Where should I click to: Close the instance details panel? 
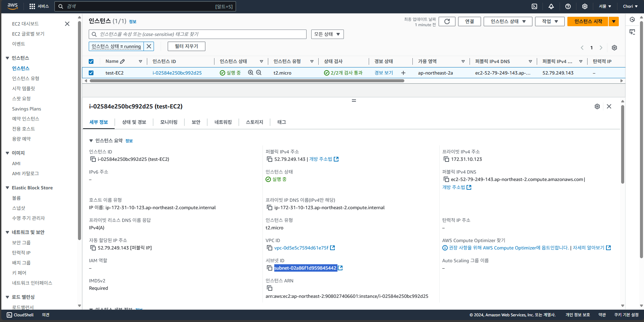point(609,106)
